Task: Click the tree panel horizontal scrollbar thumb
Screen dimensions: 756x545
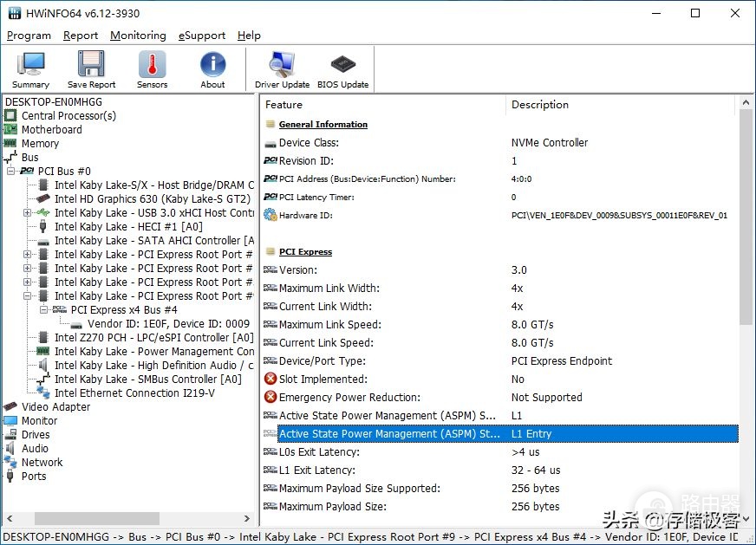Action: [97, 518]
